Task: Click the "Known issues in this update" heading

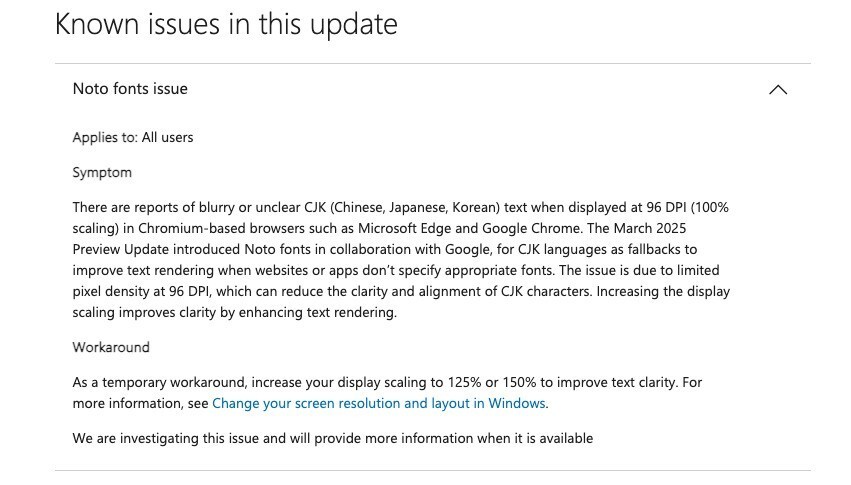Action: click(x=226, y=24)
